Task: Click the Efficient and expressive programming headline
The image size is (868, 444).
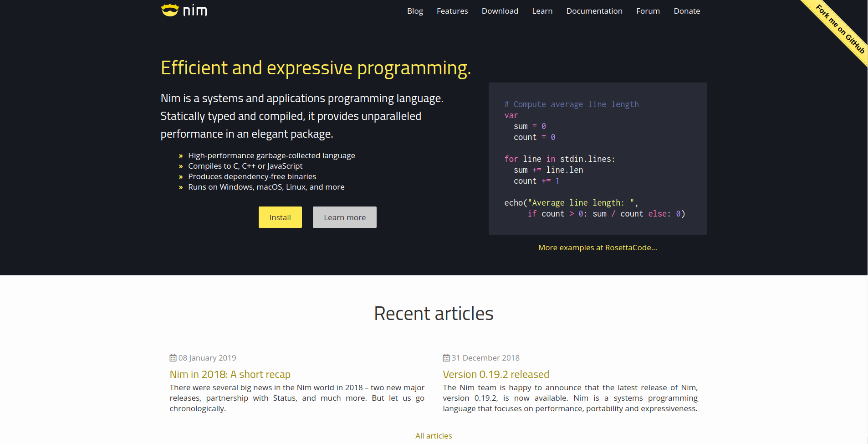Action: tap(316, 68)
